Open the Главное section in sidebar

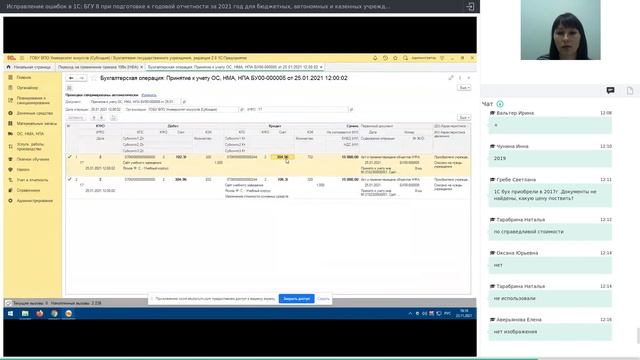coord(24,77)
